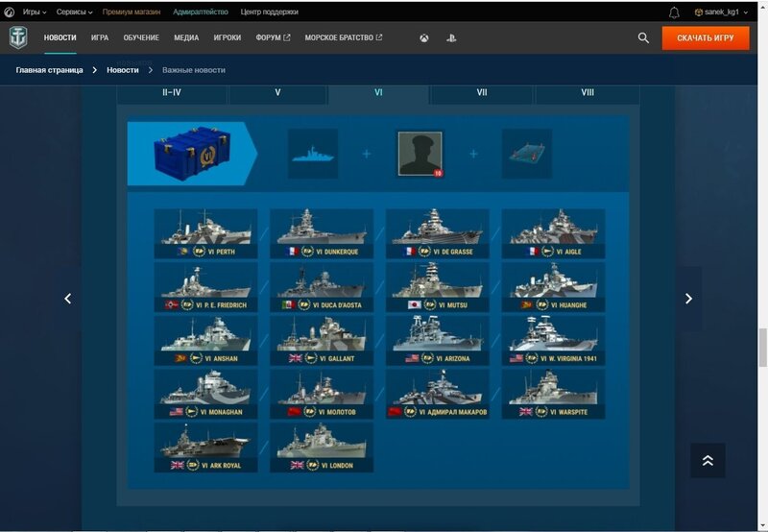Select the VI Aigle ship thumbnail
The image size is (768, 532).
[x=554, y=233]
